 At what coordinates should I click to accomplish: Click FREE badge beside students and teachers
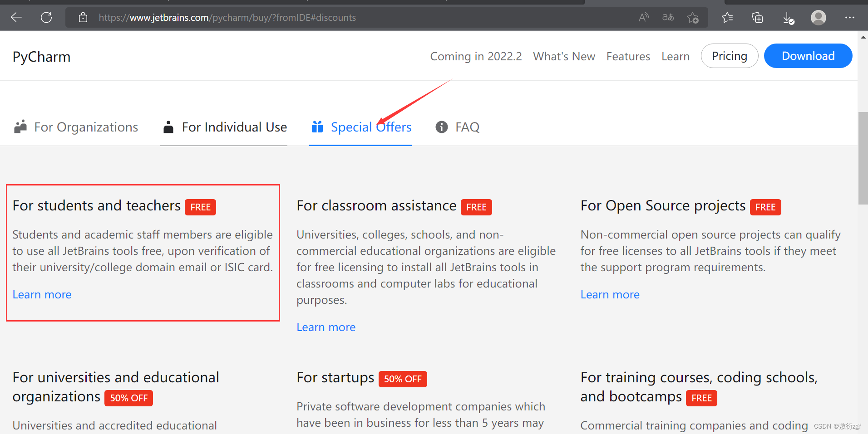coord(201,207)
